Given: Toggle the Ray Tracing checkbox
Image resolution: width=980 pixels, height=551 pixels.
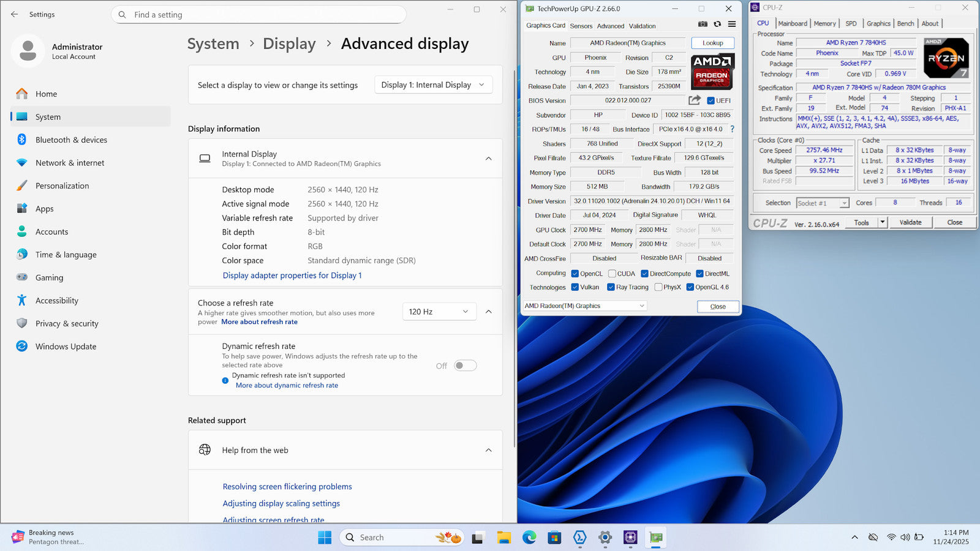Looking at the screenshot, I should (611, 287).
